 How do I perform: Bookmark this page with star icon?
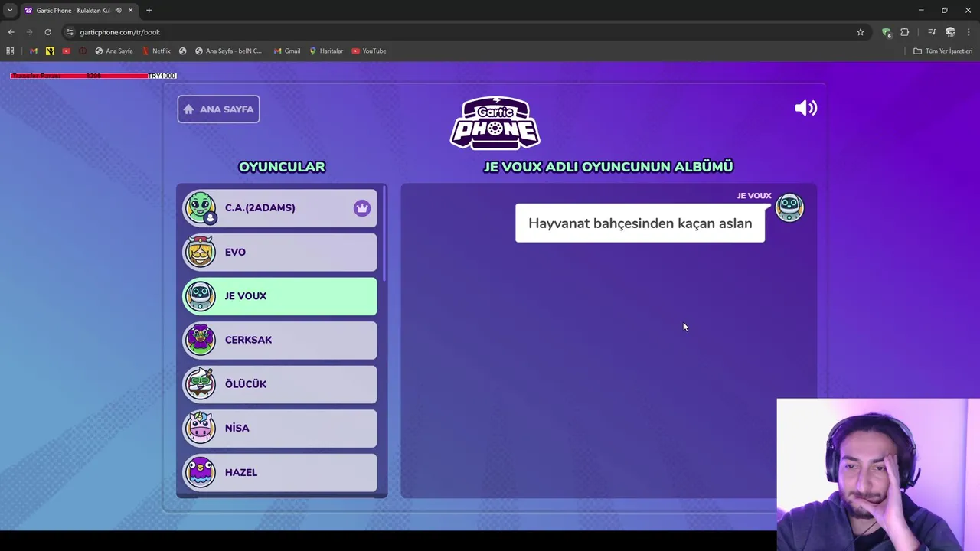(x=861, y=32)
